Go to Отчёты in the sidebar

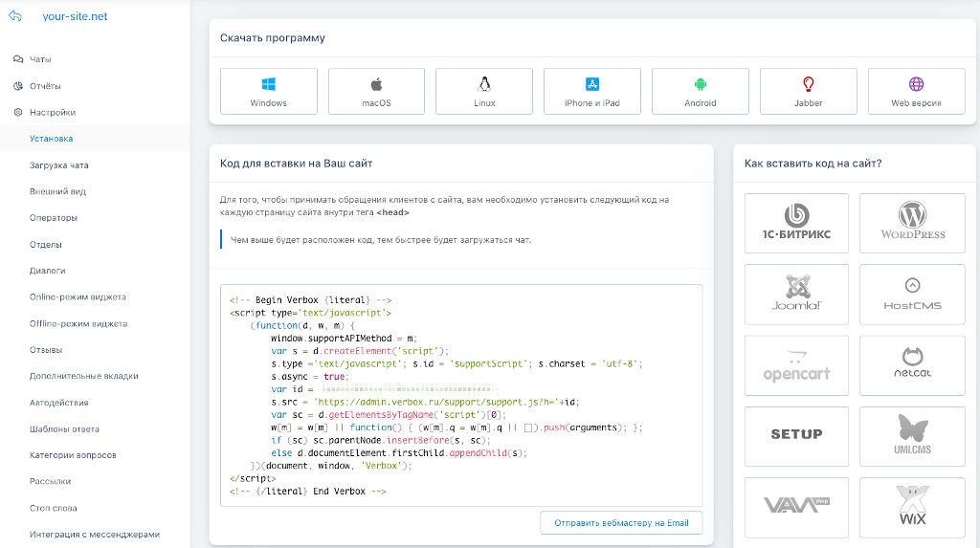[x=45, y=86]
